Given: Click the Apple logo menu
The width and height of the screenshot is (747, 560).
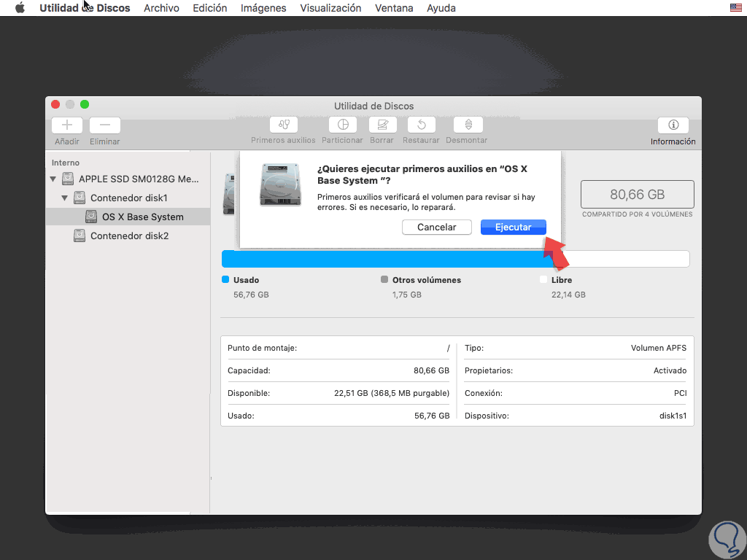Looking at the screenshot, I should point(20,8).
